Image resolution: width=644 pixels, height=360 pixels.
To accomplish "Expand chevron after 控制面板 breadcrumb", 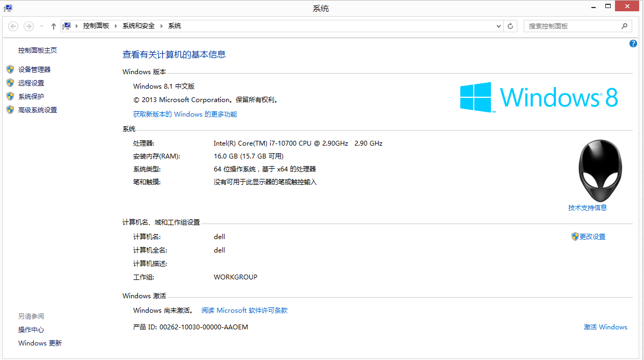I will (116, 26).
